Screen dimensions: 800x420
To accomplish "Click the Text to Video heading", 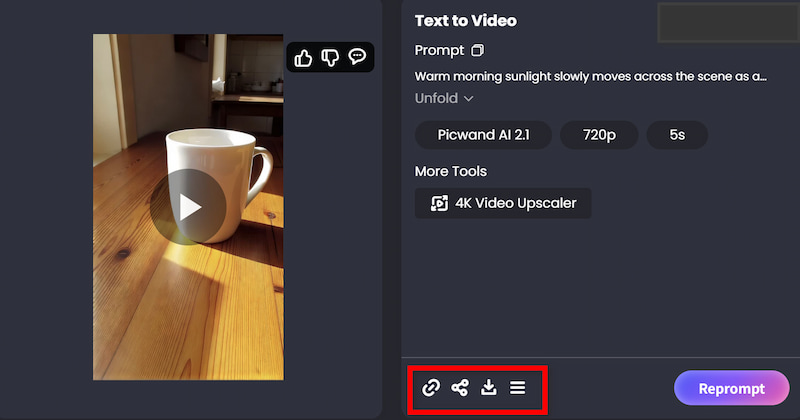I will [466, 20].
